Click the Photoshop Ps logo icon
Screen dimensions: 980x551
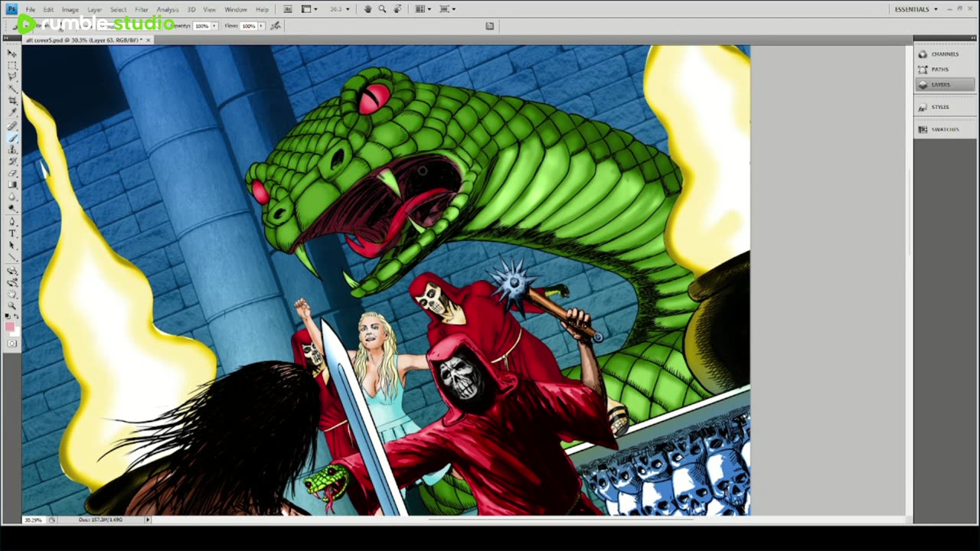[11, 9]
